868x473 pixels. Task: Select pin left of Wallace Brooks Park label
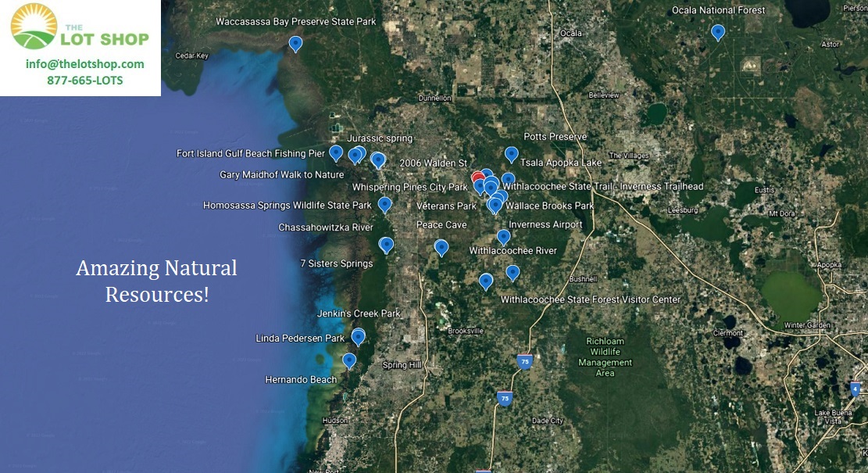tap(495, 206)
